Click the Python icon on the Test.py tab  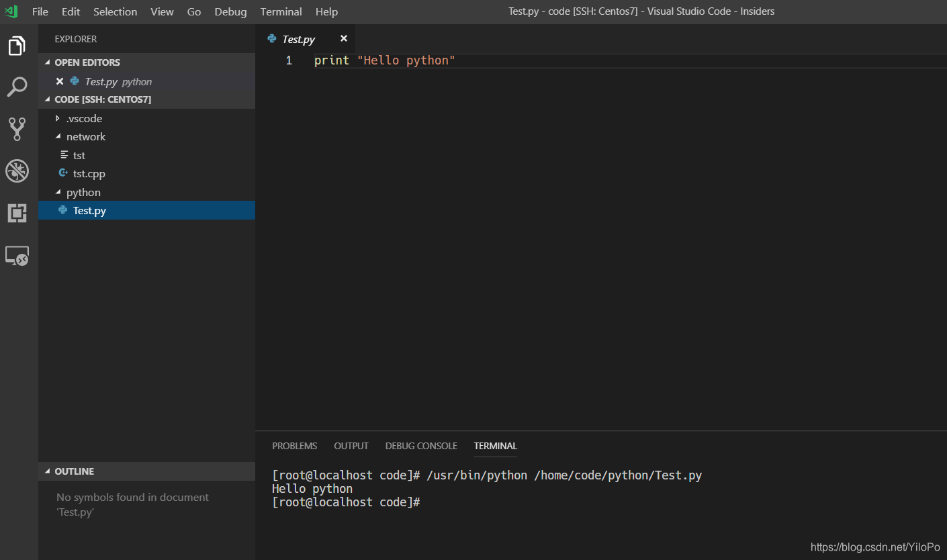pyautogui.click(x=272, y=39)
